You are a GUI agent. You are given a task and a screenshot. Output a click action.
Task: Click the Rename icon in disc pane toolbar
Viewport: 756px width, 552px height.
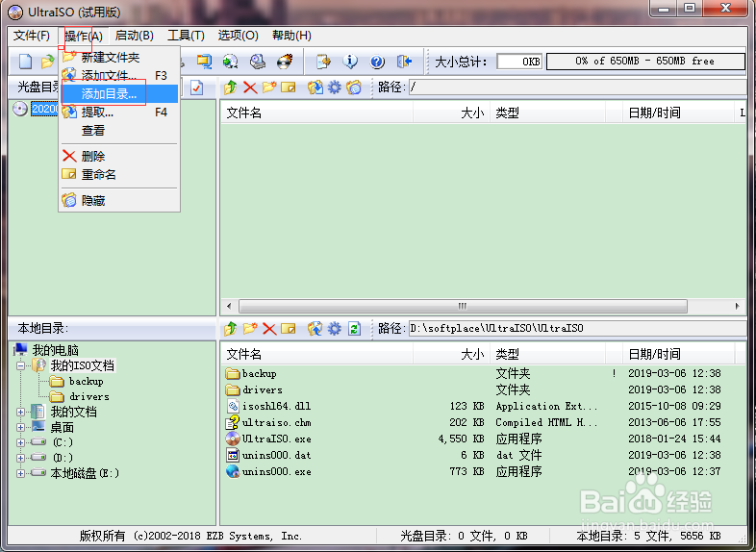pyautogui.click(x=289, y=88)
